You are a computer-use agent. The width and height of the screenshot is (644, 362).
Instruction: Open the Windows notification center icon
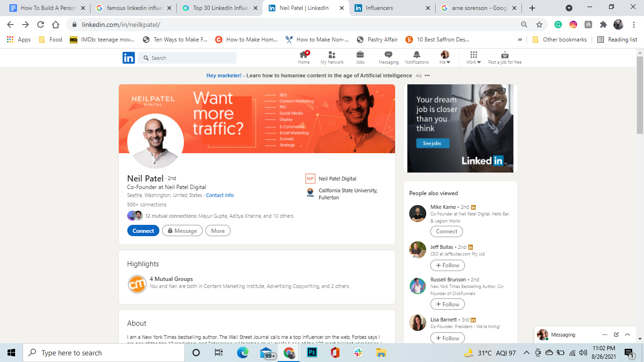click(629, 353)
